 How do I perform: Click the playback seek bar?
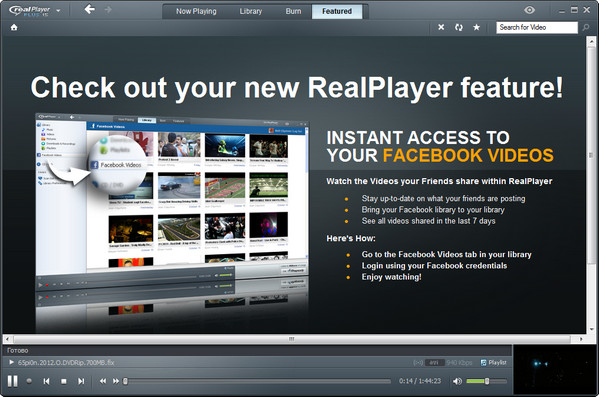257,381
